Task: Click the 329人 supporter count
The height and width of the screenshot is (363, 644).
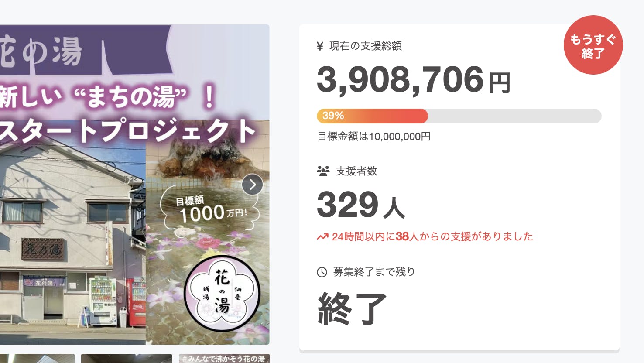Action: click(x=360, y=205)
